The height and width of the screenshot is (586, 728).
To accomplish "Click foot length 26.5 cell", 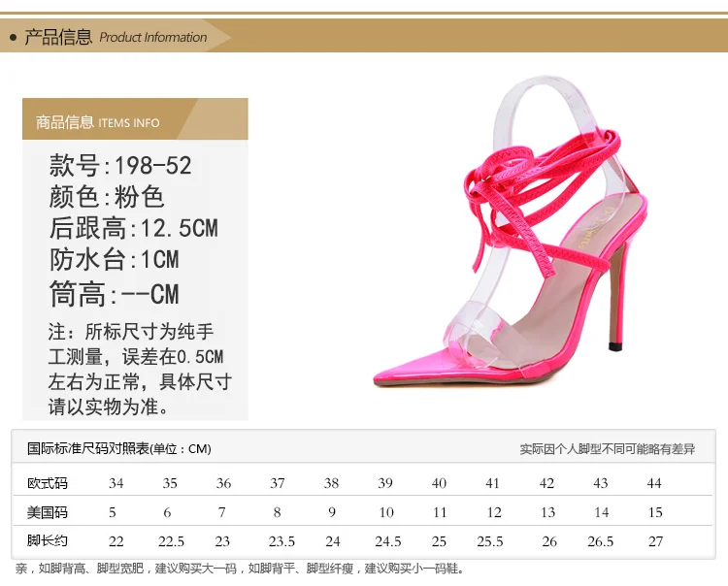I will coord(600,541).
